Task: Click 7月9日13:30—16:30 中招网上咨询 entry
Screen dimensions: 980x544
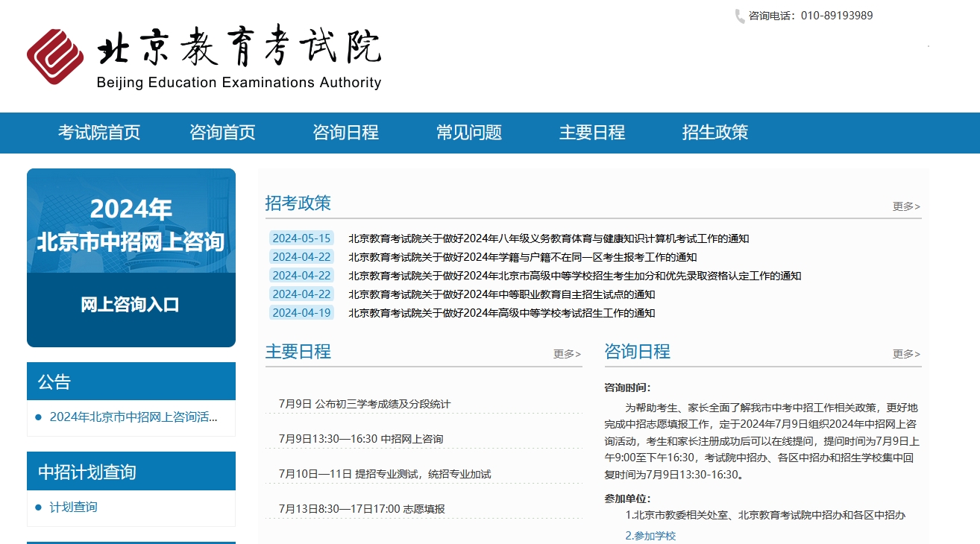Action: (361, 439)
